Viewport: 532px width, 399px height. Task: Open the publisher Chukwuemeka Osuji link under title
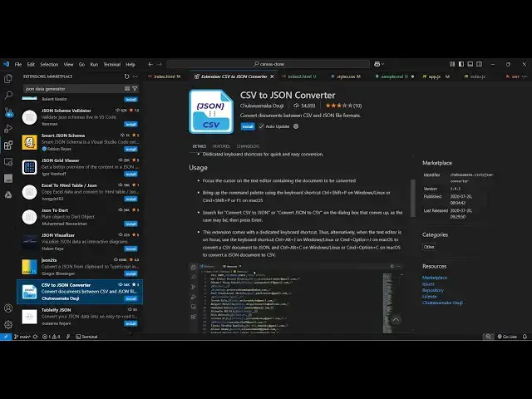(262, 106)
